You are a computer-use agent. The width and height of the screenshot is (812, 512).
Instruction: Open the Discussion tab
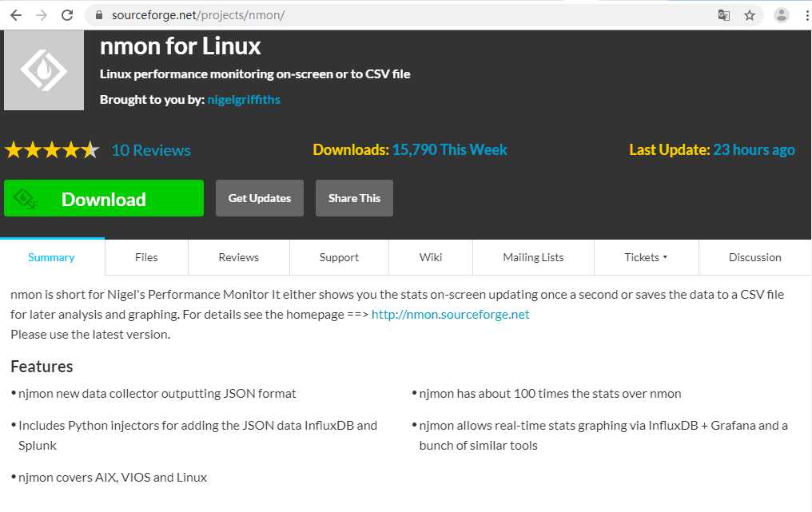[755, 257]
